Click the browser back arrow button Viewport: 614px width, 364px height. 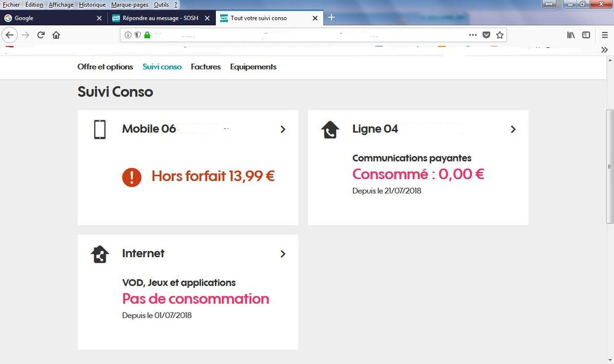(x=9, y=35)
